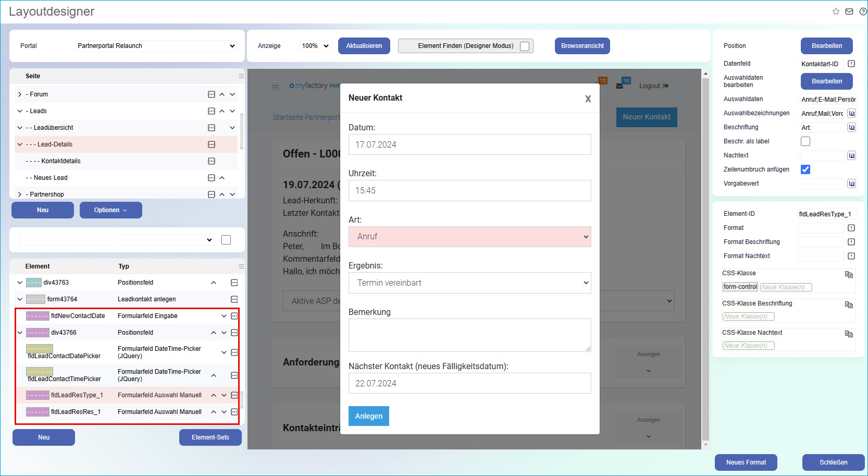
Task: Move fldLeadResType_1 element up with arrow
Action: click(x=214, y=395)
